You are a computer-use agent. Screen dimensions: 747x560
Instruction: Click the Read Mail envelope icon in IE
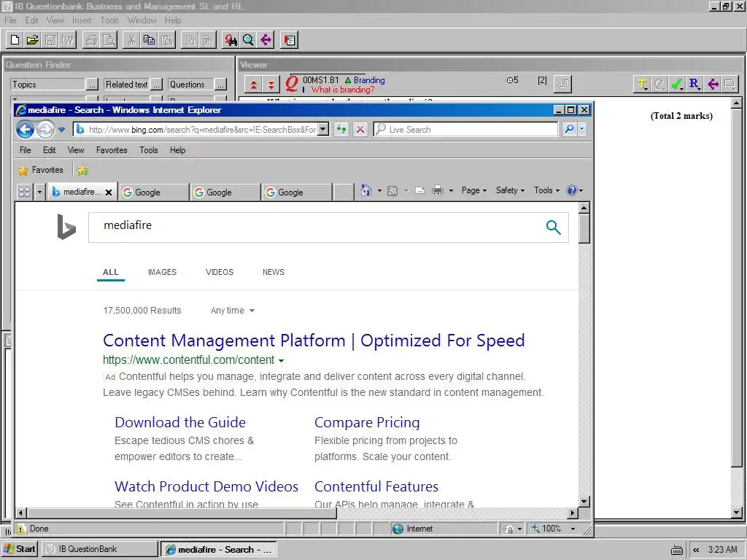(419, 191)
